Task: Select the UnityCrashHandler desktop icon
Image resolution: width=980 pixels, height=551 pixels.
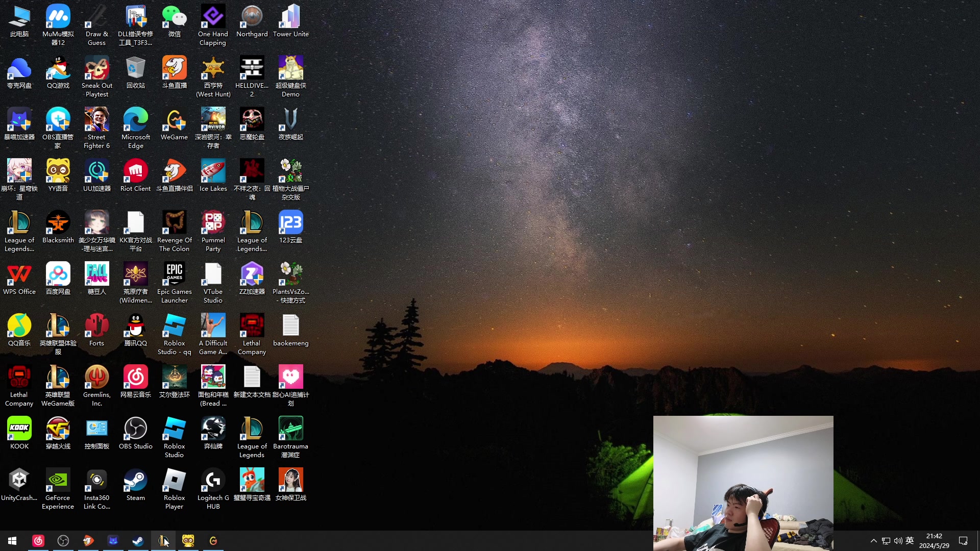Action: pyautogui.click(x=19, y=485)
